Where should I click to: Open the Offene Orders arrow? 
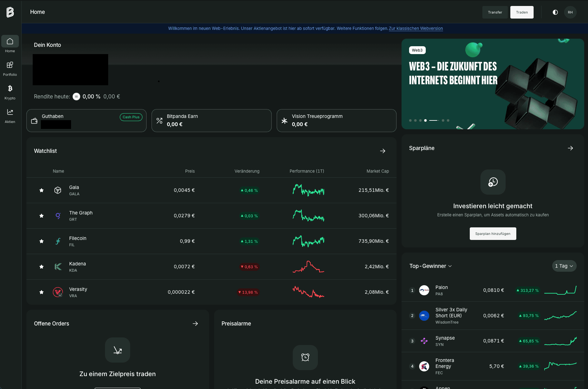[x=195, y=324]
